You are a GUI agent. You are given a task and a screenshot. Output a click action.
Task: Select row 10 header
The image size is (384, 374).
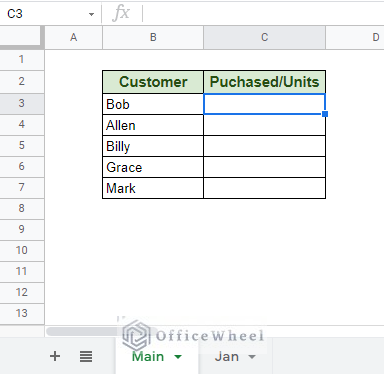[22, 251]
